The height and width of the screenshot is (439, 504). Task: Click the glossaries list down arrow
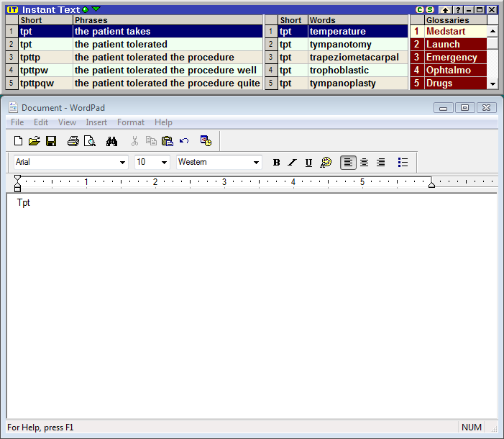[492, 83]
